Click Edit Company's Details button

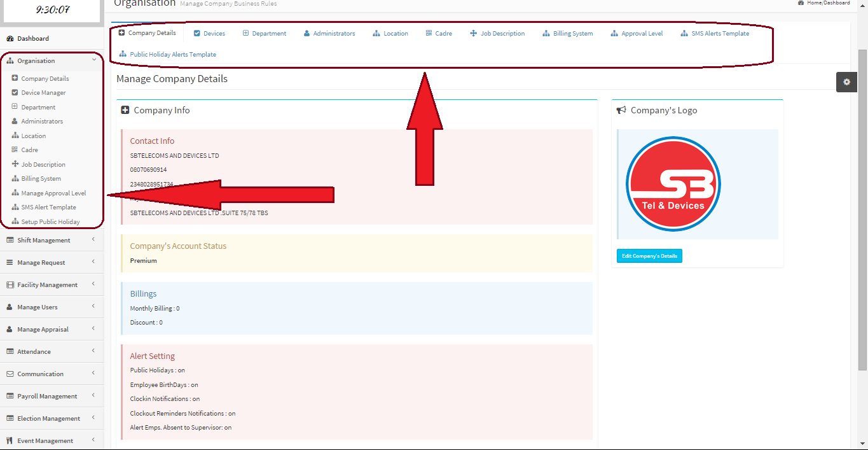click(x=649, y=256)
